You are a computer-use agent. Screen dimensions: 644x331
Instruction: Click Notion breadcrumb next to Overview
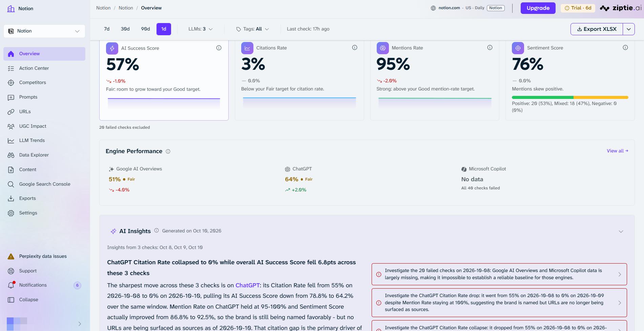126,8
